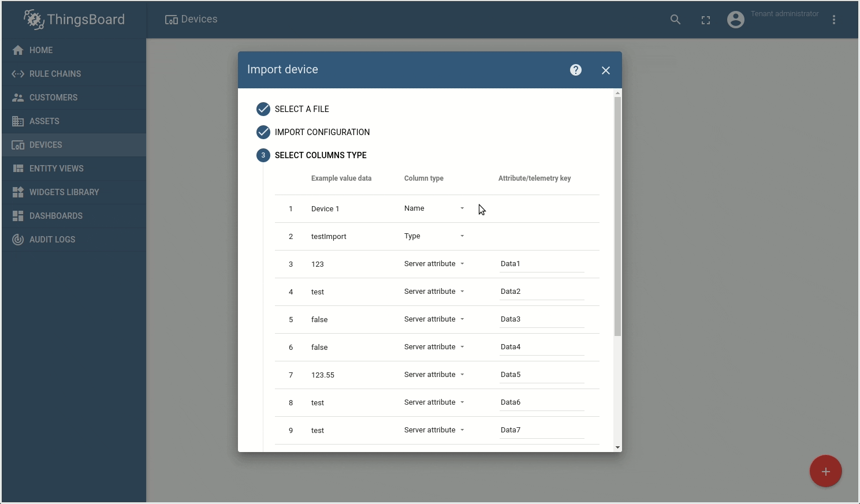Image resolution: width=860 pixels, height=504 pixels.
Task: Open RULE CHAINS menu item
Action: [74, 74]
